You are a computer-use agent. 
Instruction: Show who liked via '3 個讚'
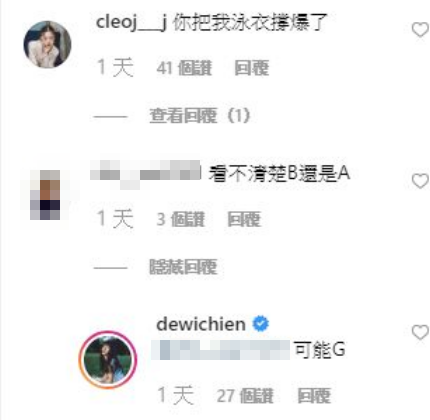pyautogui.click(x=180, y=220)
